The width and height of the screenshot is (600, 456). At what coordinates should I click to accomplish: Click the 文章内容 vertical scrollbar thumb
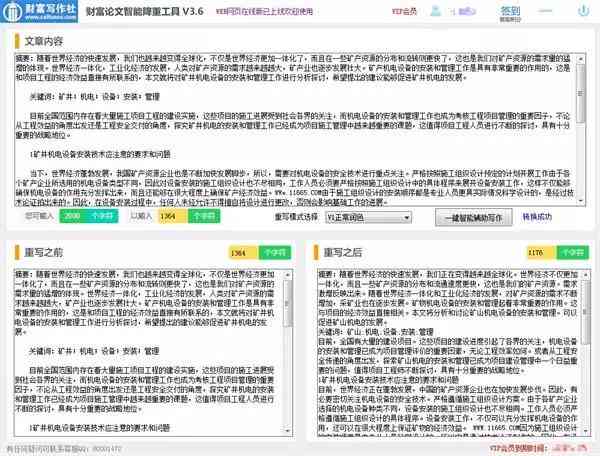[581, 93]
